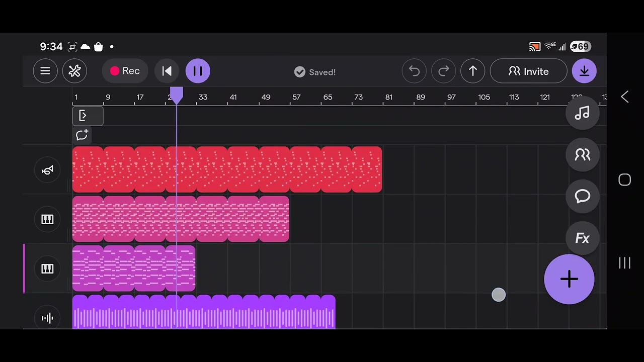The image size is (644, 362).
Task: Select the purple audio waveform clip
Action: (204, 312)
